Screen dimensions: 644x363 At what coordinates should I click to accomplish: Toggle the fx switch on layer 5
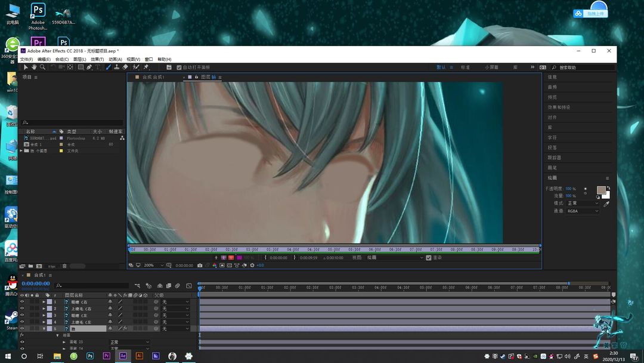click(125, 328)
